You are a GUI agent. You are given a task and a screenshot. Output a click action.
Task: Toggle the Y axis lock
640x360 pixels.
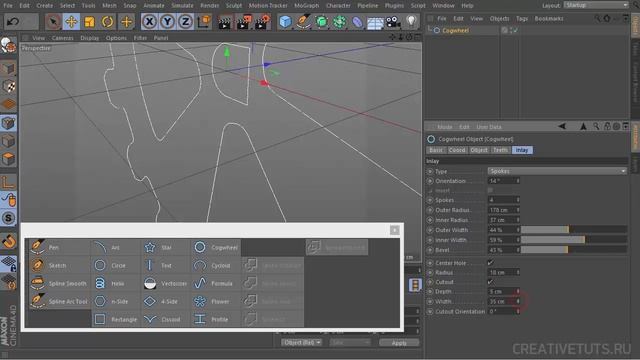click(167, 21)
